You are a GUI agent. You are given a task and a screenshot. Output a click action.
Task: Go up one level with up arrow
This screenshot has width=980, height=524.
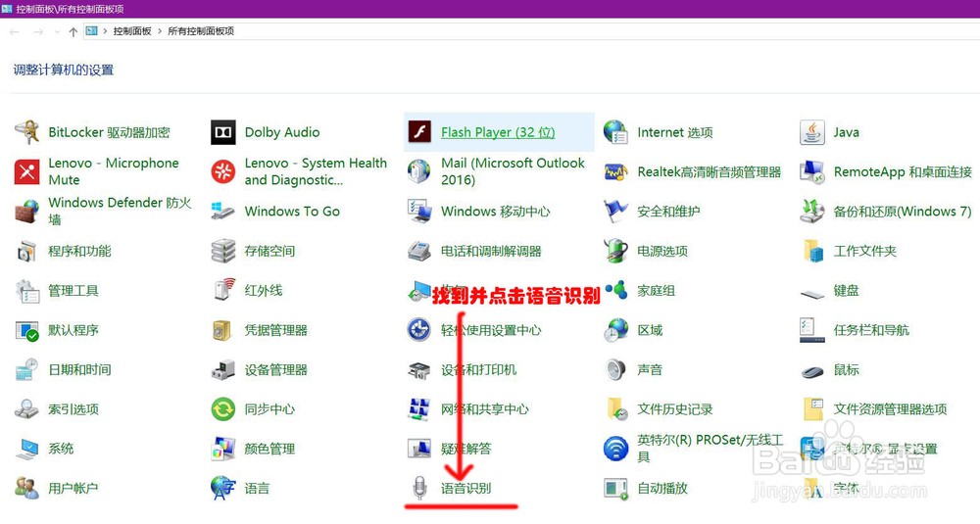tap(73, 31)
